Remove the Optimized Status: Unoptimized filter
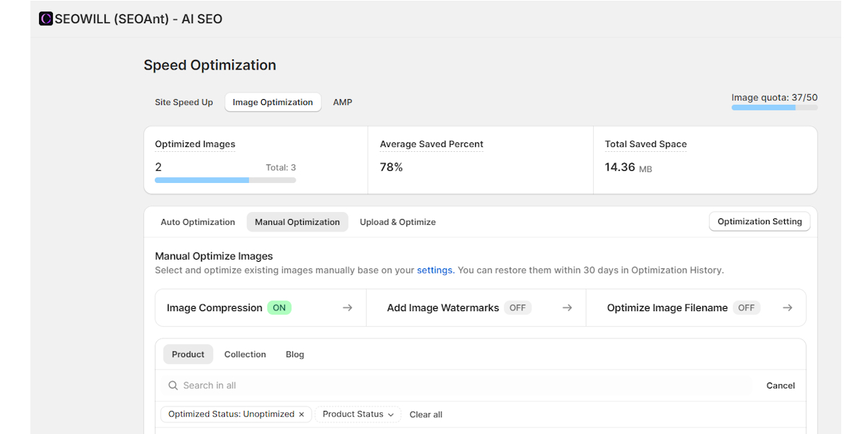This screenshot has width=868, height=434. 302,414
